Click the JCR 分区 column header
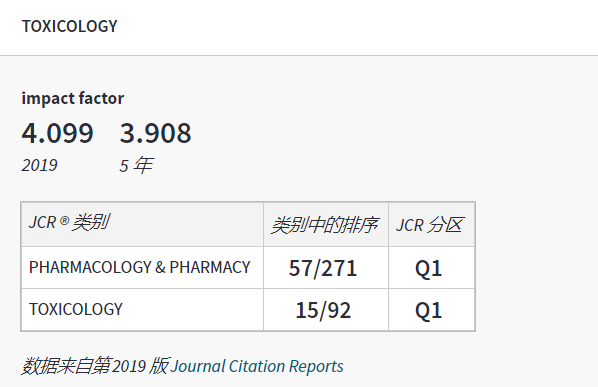 tap(431, 224)
